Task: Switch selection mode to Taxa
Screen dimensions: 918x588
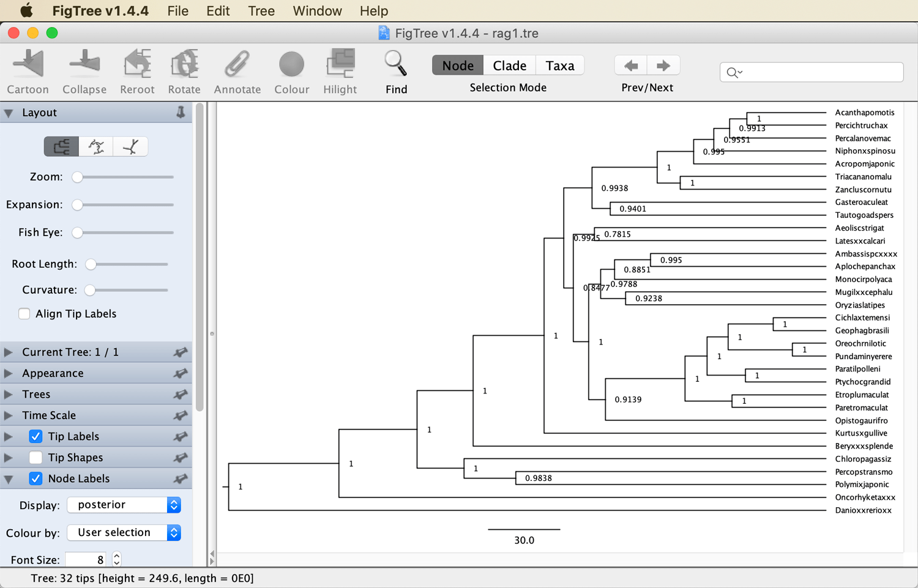Action: [x=560, y=65]
